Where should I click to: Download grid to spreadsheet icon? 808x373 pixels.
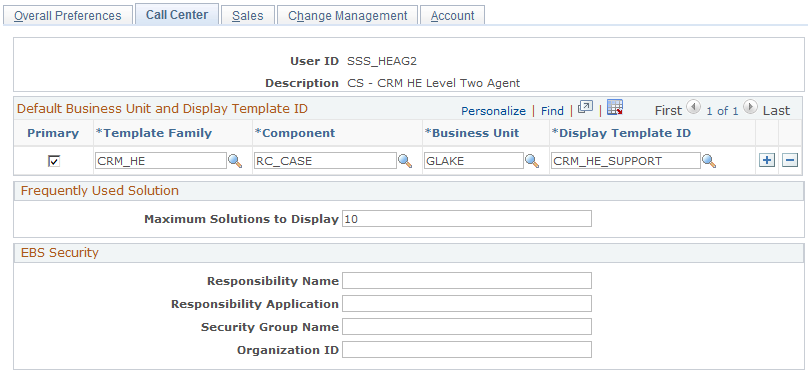coord(615,107)
